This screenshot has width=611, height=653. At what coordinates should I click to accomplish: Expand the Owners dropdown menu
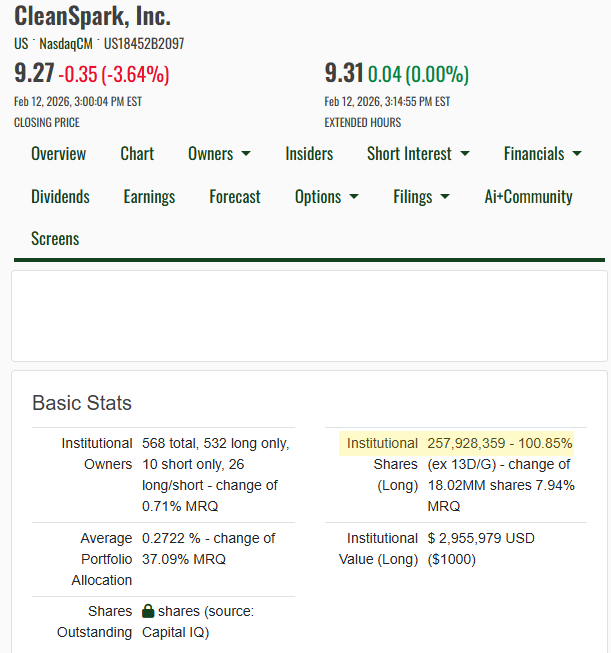219,154
